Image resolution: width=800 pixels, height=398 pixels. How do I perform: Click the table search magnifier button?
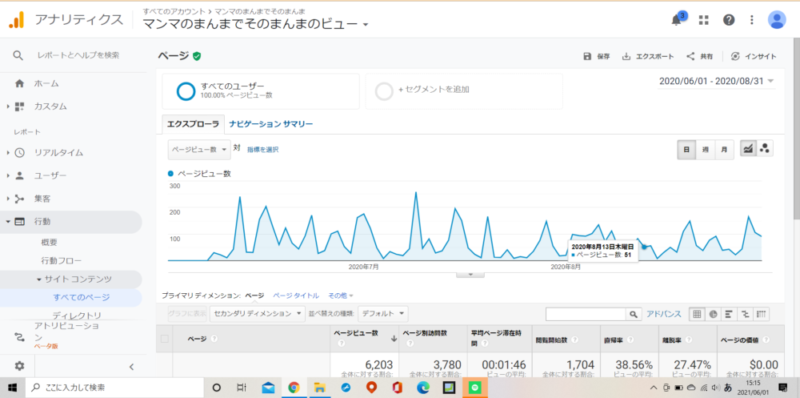[633, 314]
